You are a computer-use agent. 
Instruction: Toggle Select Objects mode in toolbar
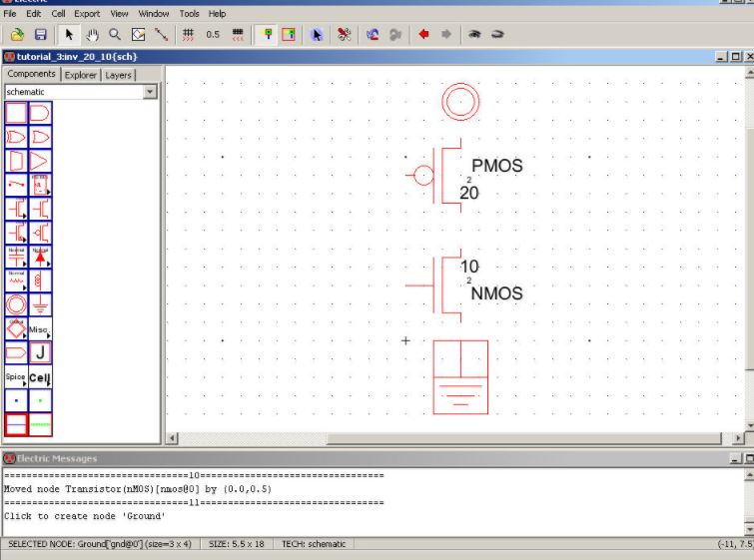[268, 34]
